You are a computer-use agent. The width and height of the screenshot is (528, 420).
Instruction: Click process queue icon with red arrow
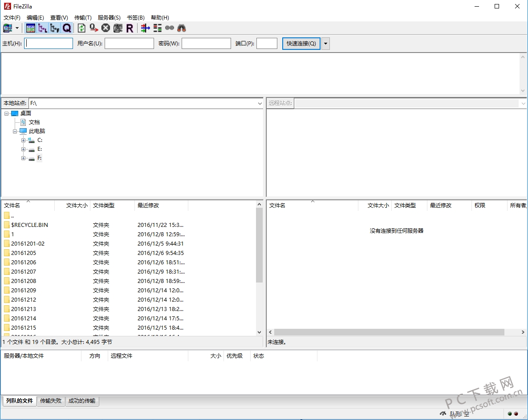pos(93,28)
